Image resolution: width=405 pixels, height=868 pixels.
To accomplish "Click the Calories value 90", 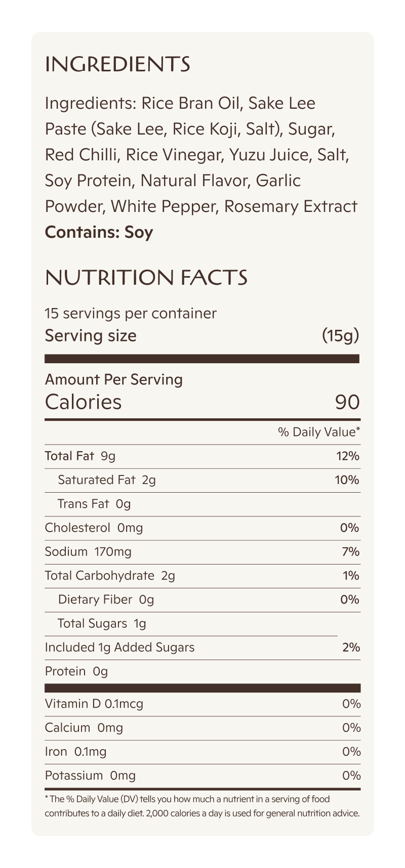I will (347, 402).
